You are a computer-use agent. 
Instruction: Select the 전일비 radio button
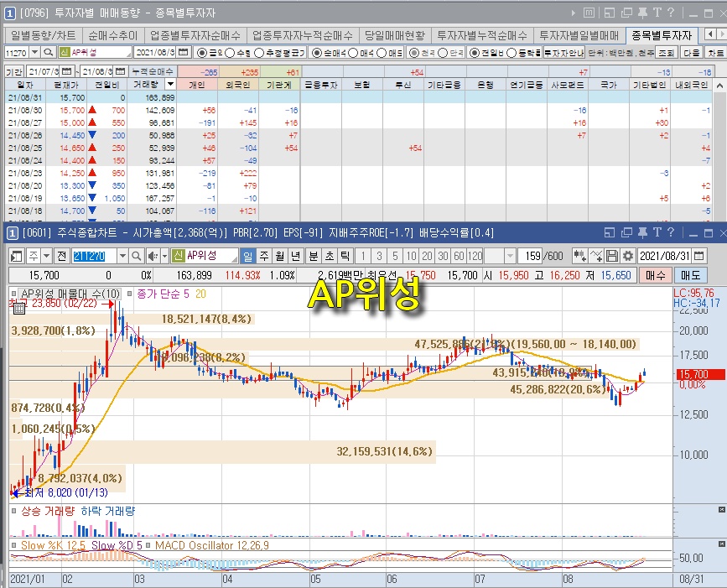475,53
